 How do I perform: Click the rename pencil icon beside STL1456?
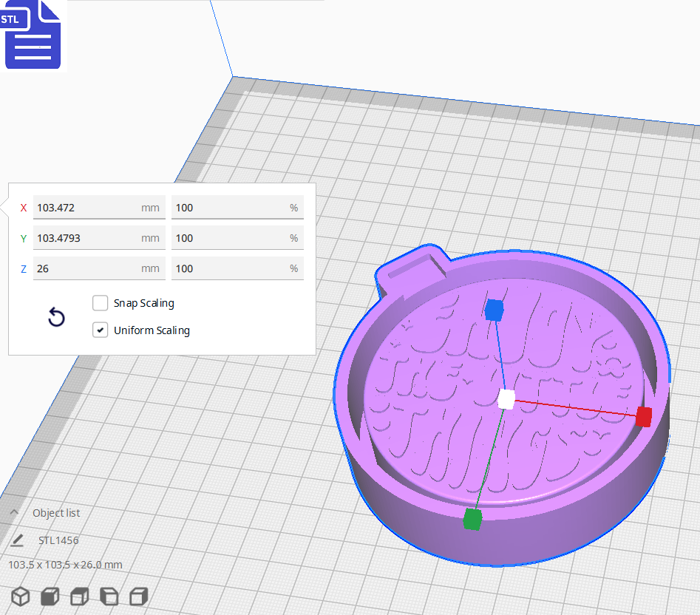click(17, 540)
